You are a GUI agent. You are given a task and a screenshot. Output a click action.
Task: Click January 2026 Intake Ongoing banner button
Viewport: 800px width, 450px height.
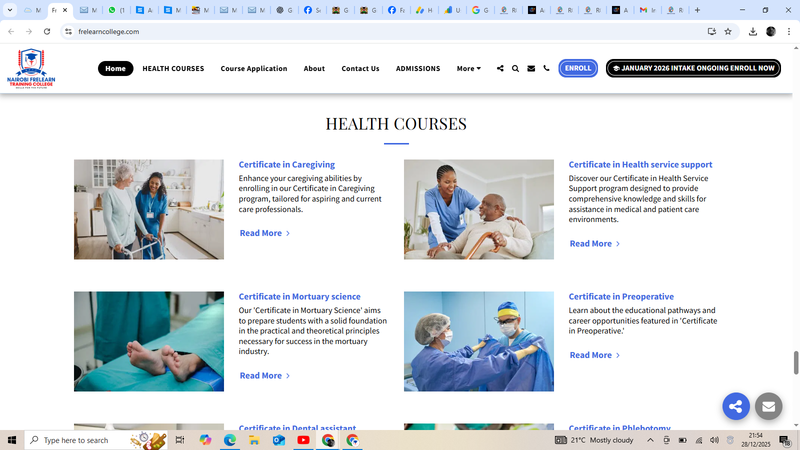coord(693,69)
